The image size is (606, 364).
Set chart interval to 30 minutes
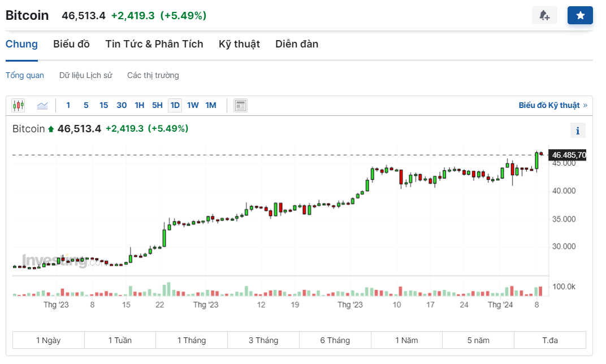tap(122, 105)
